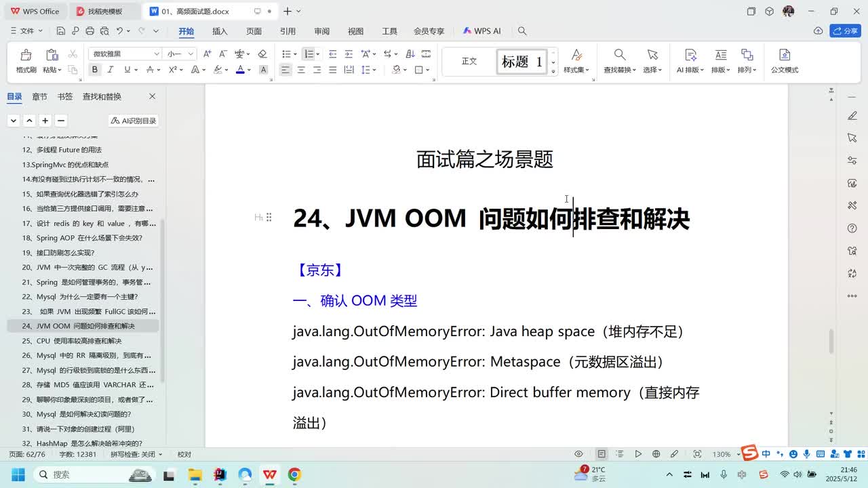The image size is (868, 488).
Task: Click the promote outline plus button
Action: (45, 121)
